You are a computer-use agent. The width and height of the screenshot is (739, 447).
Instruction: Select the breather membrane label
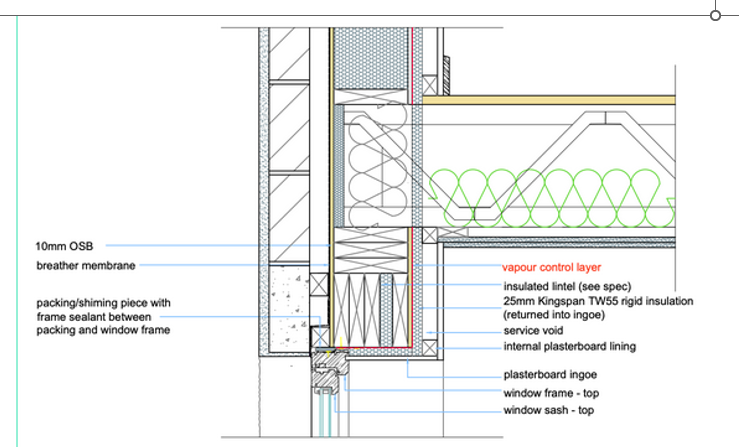pyautogui.click(x=85, y=265)
